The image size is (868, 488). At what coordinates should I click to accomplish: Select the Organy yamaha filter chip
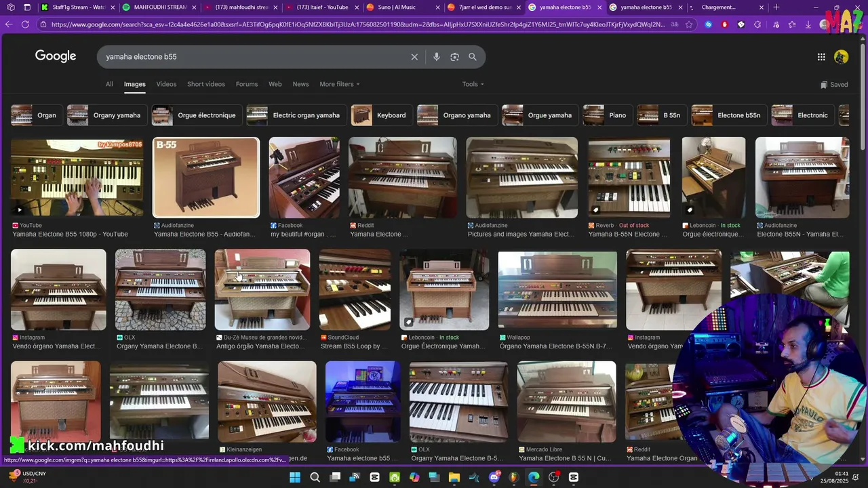(x=106, y=115)
